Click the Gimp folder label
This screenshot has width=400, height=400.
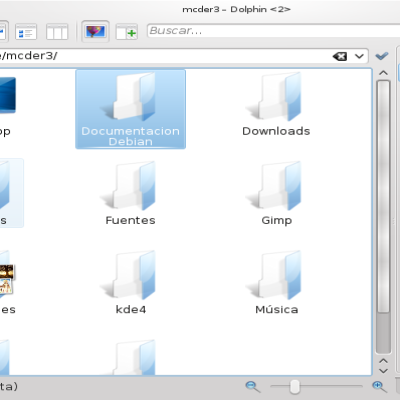(x=277, y=221)
